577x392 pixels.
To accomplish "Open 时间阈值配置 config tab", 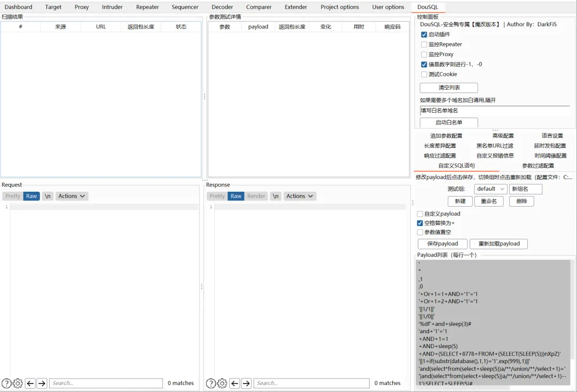I will click(x=550, y=156).
